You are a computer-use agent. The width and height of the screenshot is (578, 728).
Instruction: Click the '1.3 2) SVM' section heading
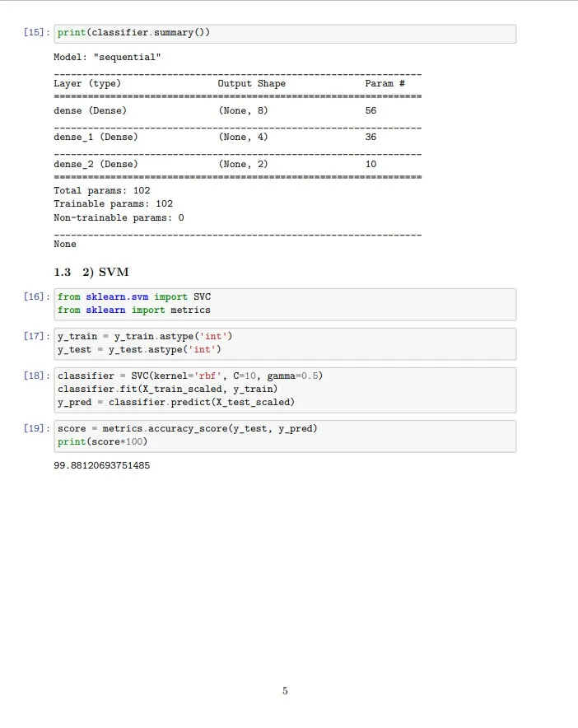click(x=91, y=273)
